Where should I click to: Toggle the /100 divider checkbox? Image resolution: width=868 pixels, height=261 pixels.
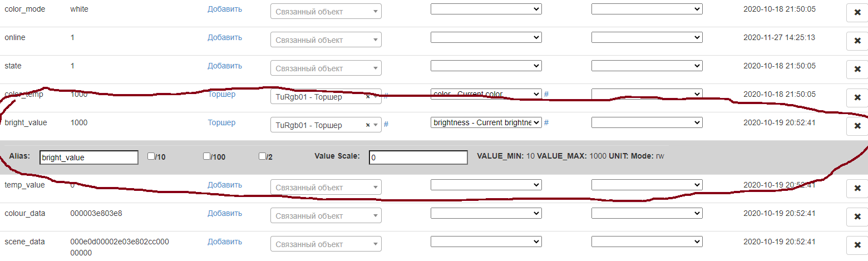(207, 156)
